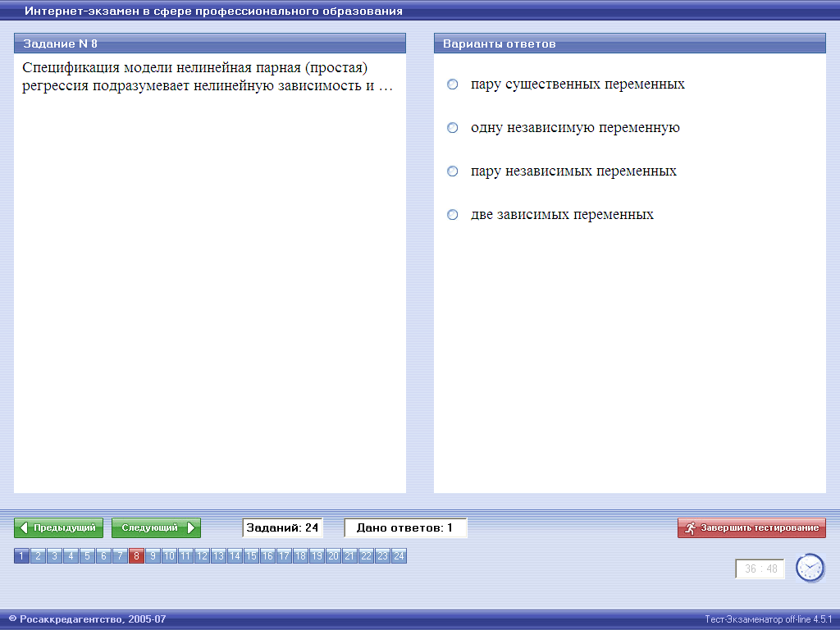Jump to question 20
The width and height of the screenshot is (840, 630).
(x=333, y=556)
